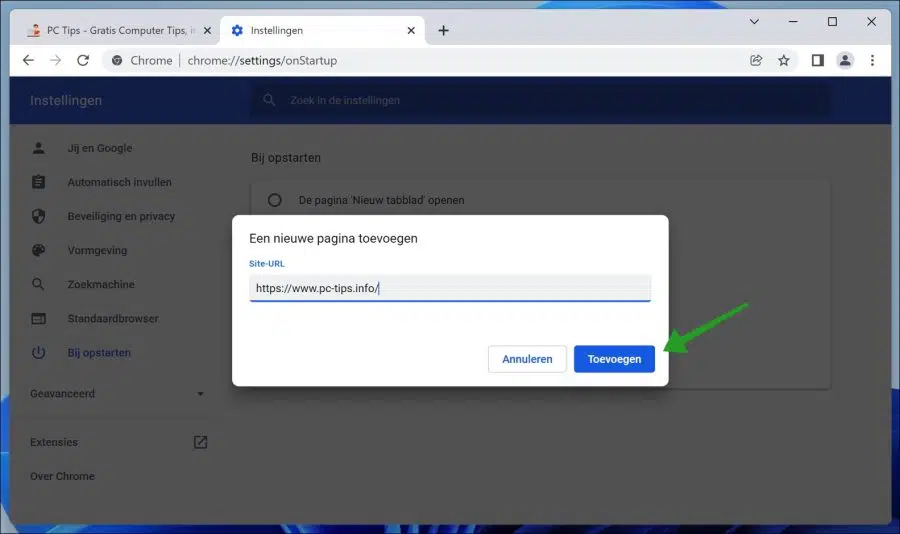The width and height of the screenshot is (900, 534).
Task: Click the shield icon beside Beveiliging en privacy
Action: tap(38, 216)
